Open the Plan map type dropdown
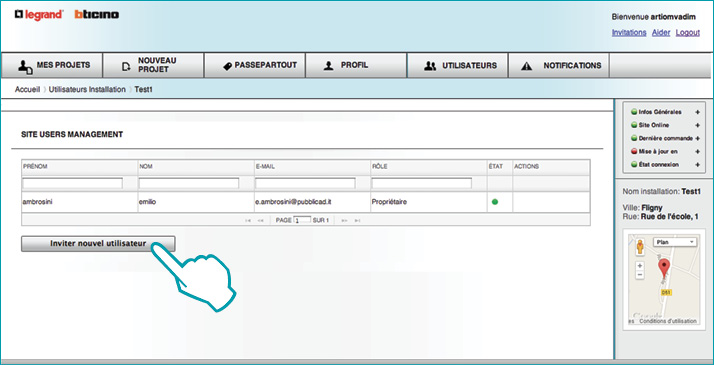The height and width of the screenshot is (365, 714). (675, 242)
